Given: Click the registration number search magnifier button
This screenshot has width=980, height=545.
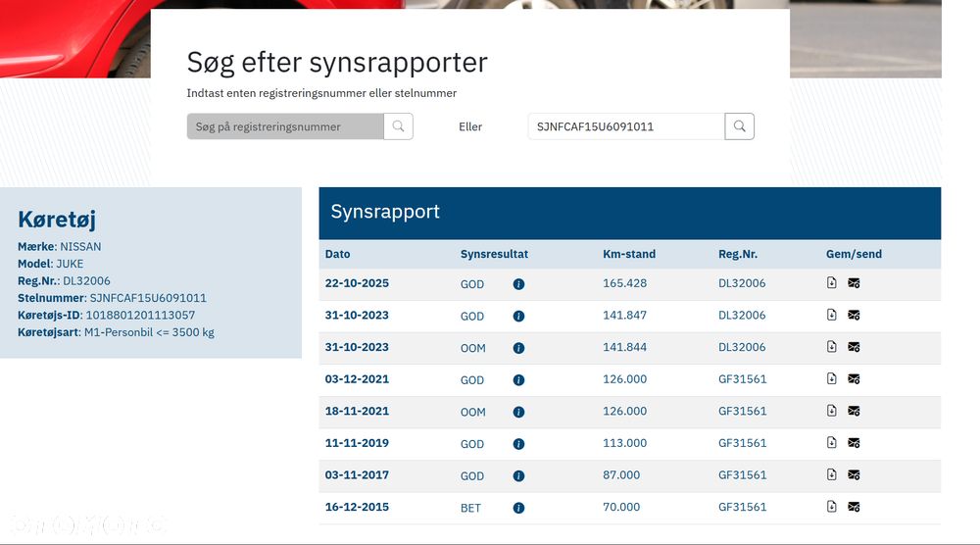Looking at the screenshot, I should tap(398, 126).
